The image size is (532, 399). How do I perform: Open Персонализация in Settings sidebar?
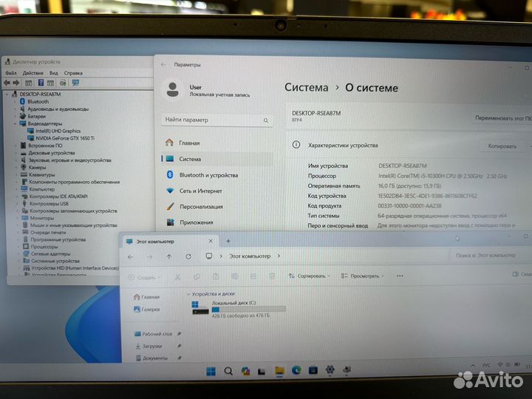click(x=200, y=207)
